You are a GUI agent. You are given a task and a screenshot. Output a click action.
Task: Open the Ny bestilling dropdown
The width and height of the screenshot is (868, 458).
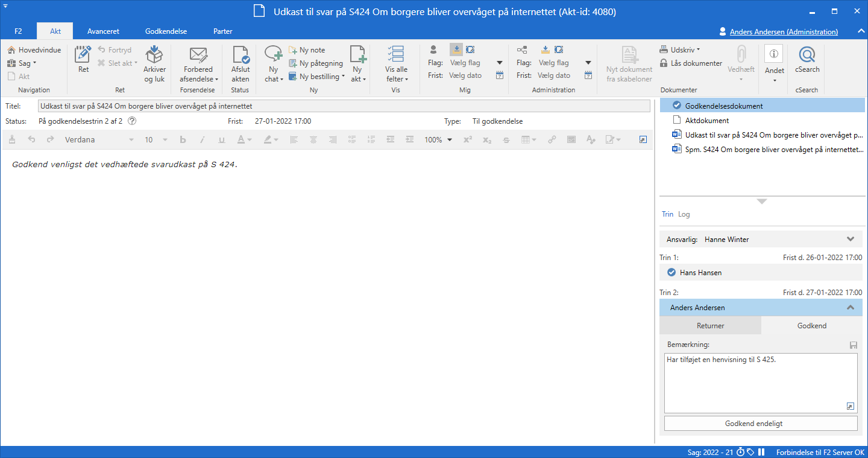pyautogui.click(x=316, y=77)
